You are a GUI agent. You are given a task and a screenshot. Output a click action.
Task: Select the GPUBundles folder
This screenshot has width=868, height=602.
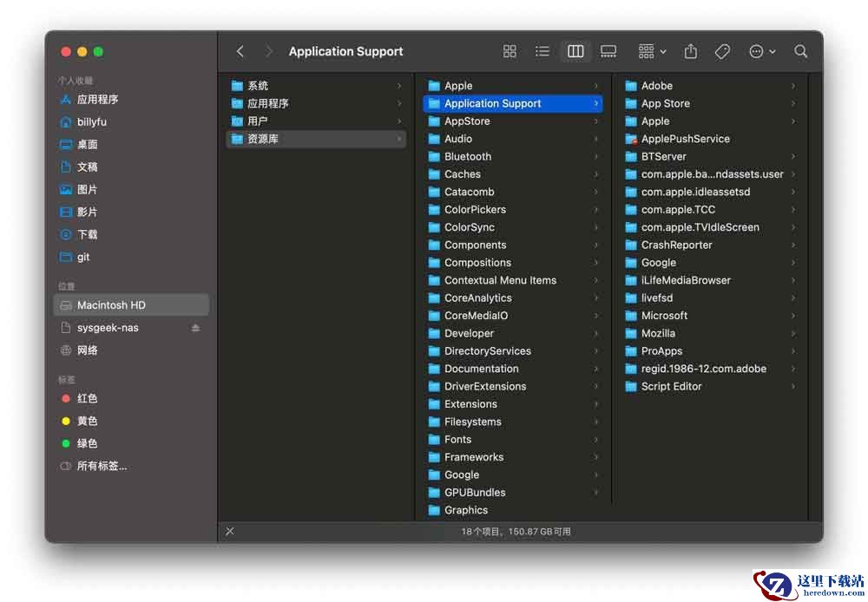click(x=513, y=493)
